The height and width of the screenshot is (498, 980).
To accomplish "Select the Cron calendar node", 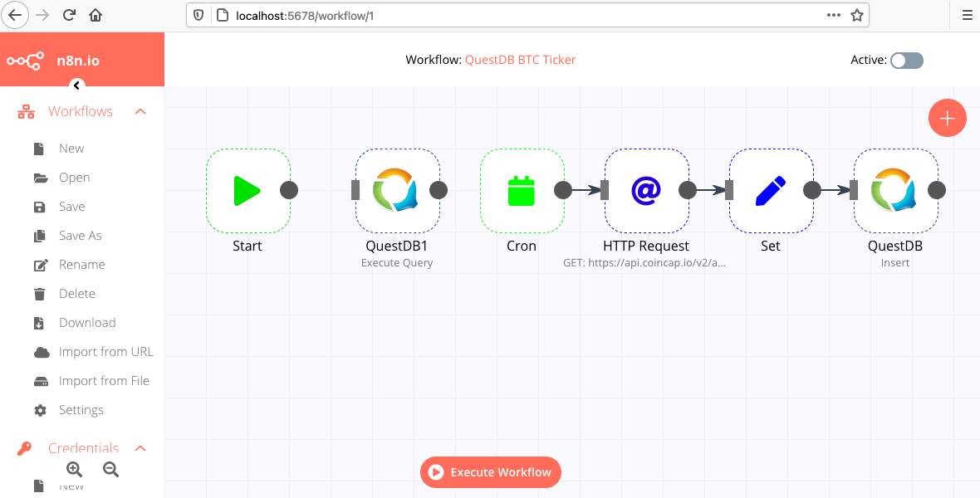I will point(522,190).
